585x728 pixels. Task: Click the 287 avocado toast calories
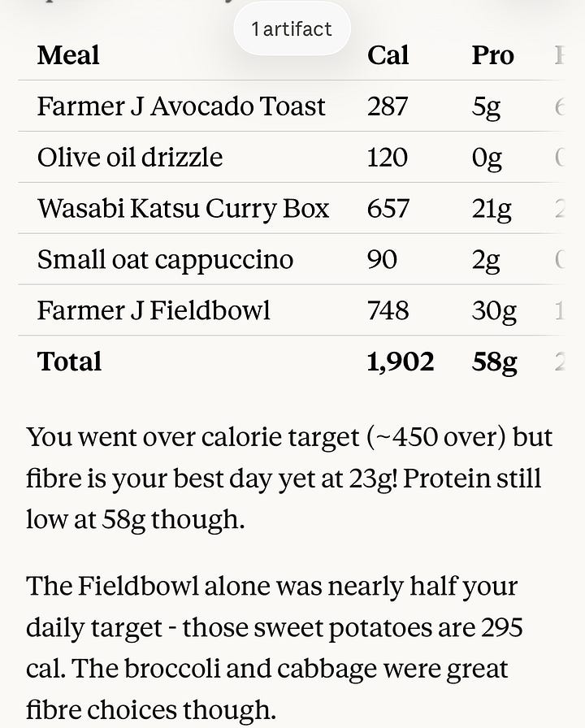[388, 106]
